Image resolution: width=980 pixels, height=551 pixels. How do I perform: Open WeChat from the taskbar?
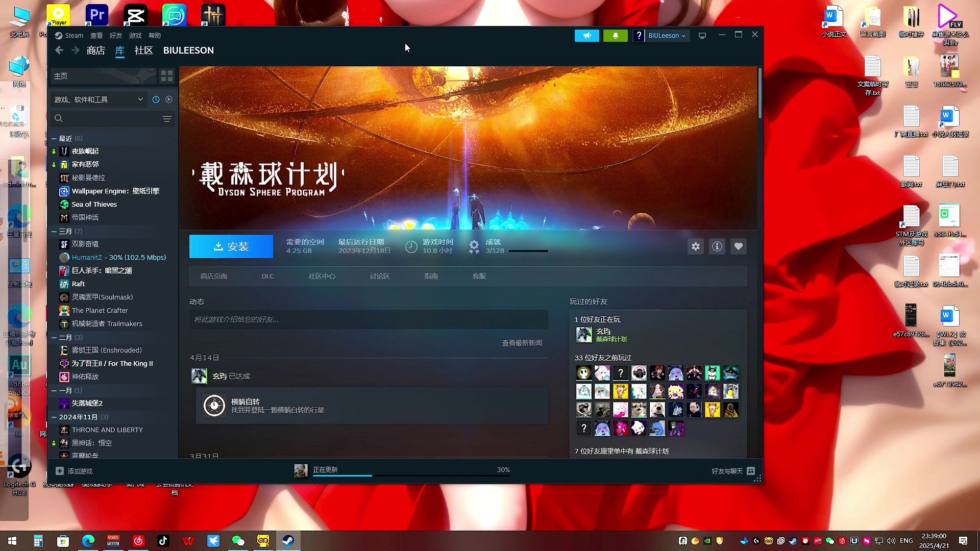pos(238,541)
